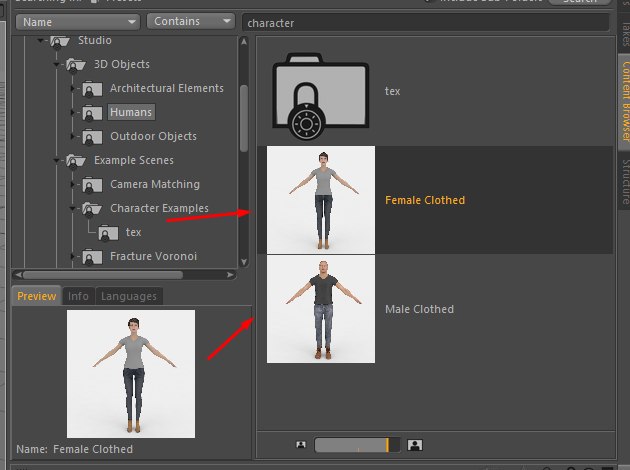Click the Character Examples open folder icon

coord(92,209)
